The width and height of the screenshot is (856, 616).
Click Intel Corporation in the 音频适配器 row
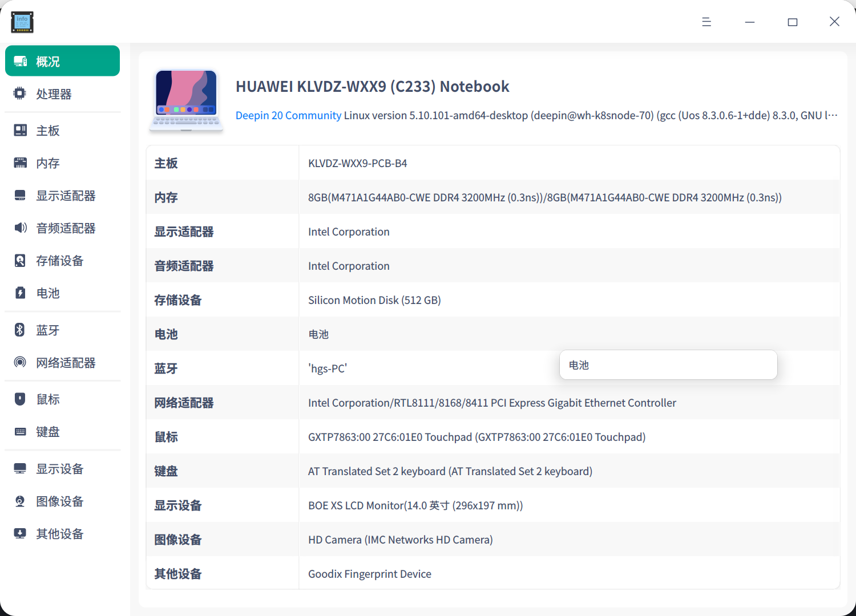pyautogui.click(x=349, y=266)
